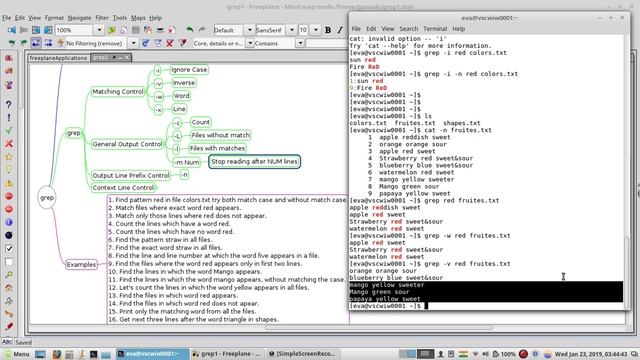Screen dimensions: 640x360
Task: Toggle the checked checkbox icon in the left bar
Action: click(x=9, y=249)
